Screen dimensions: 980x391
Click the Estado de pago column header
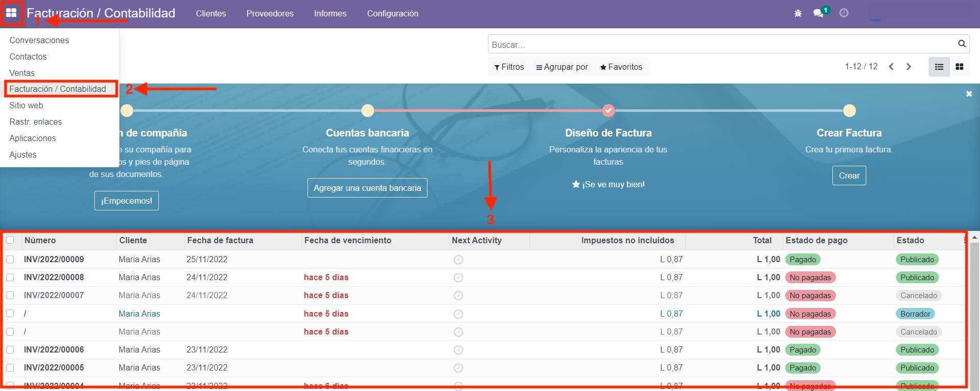coord(816,240)
